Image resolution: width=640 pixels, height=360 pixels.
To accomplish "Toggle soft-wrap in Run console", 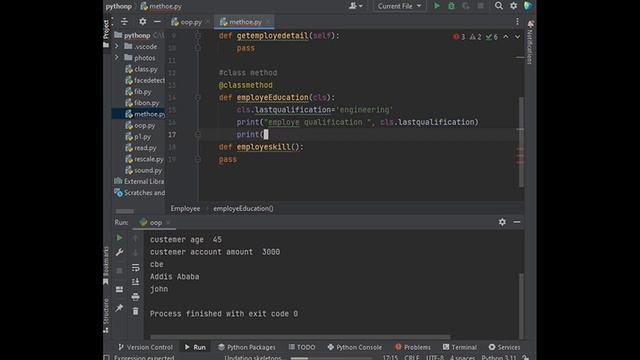I will 136,268.
